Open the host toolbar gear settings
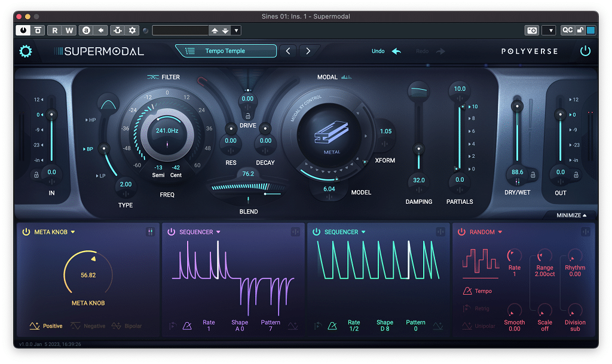This screenshot has height=364, width=612. 132,30
